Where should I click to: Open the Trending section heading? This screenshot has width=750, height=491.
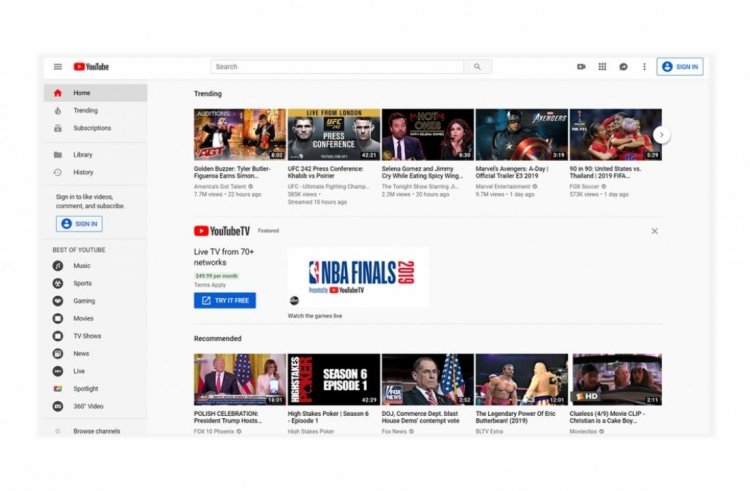click(208, 94)
